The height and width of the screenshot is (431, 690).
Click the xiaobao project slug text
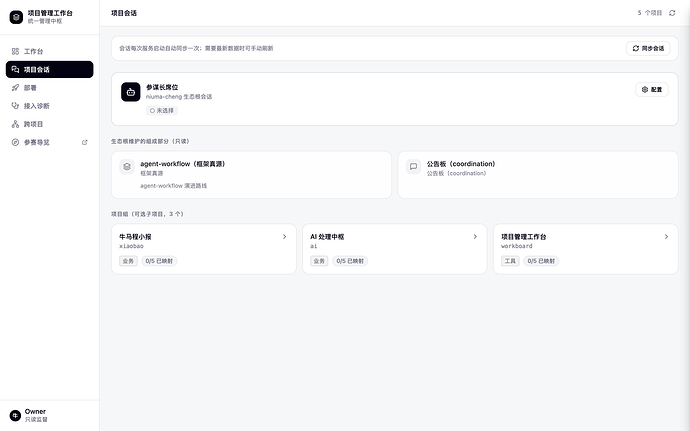click(131, 246)
